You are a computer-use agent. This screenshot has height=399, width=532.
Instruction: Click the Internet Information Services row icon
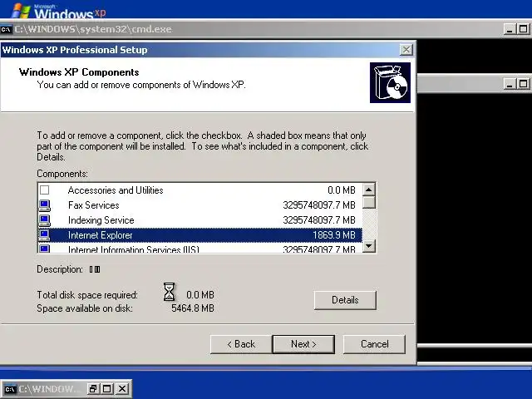click(44, 249)
